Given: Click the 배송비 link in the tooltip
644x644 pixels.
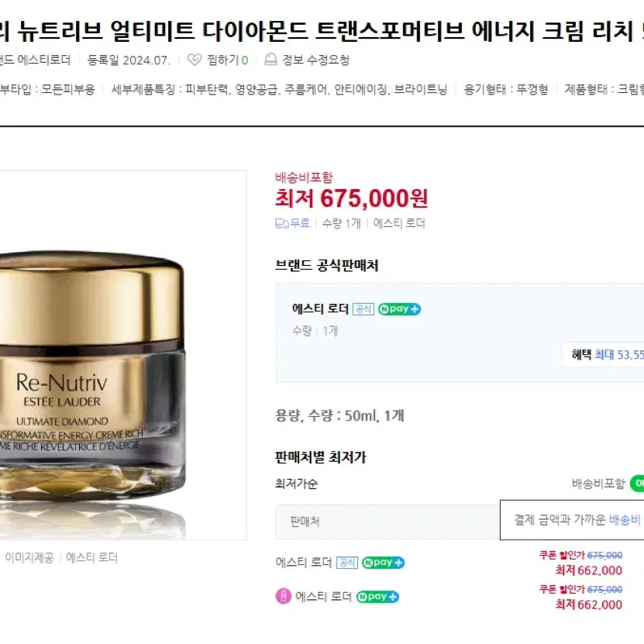Looking at the screenshot, I should pyautogui.click(x=625, y=519).
